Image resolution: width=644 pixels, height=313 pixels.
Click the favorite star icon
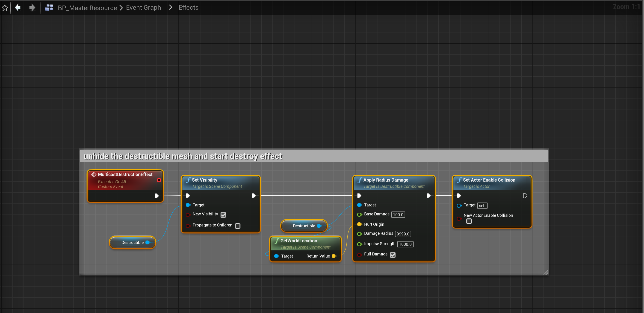coord(5,8)
